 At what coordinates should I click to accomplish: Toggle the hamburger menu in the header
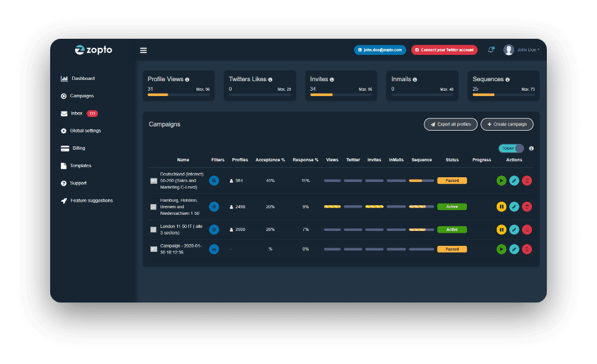(x=143, y=50)
